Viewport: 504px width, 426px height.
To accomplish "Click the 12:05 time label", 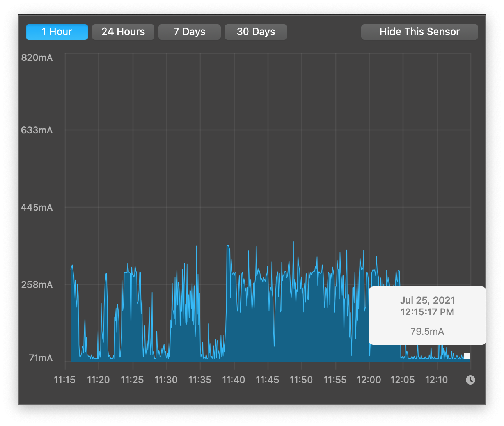I will pos(403,380).
